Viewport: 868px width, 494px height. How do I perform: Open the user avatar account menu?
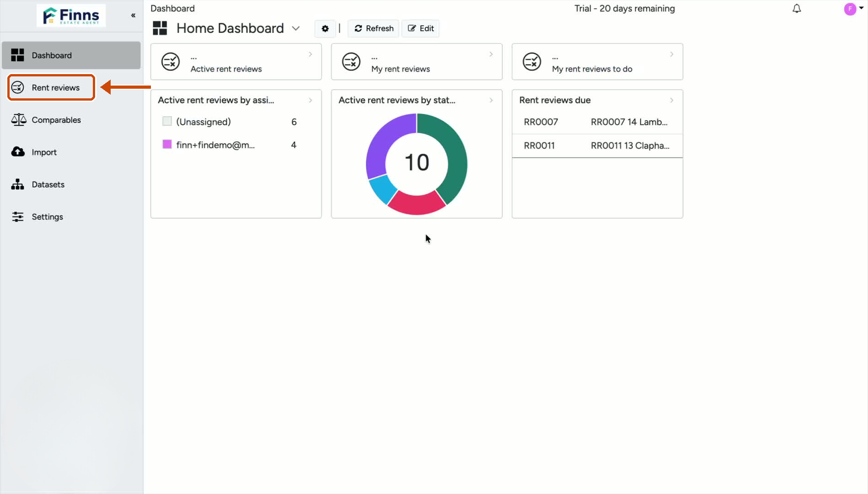click(x=850, y=9)
